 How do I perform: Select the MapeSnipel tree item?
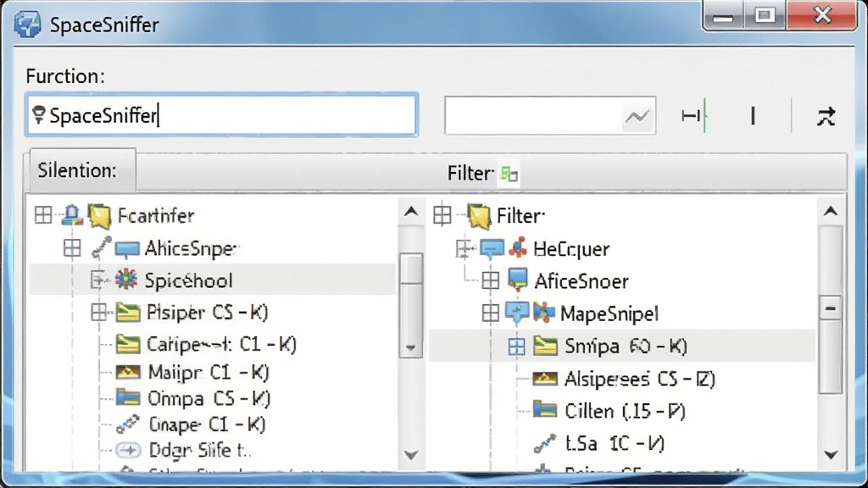point(609,313)
